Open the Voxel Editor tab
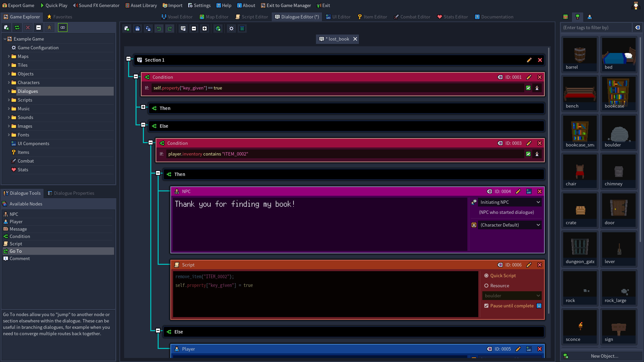The width and height of the screenshot is (644, 362). pos(177,17)
